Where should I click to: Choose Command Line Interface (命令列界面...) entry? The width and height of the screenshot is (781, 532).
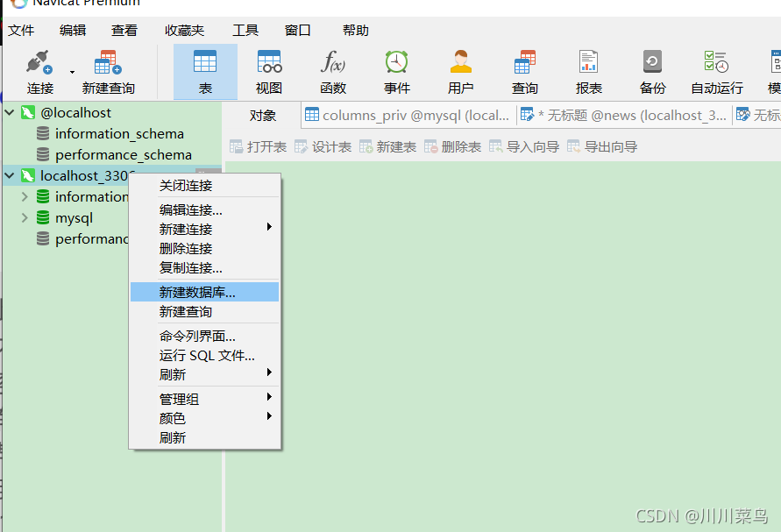[205, 337]
